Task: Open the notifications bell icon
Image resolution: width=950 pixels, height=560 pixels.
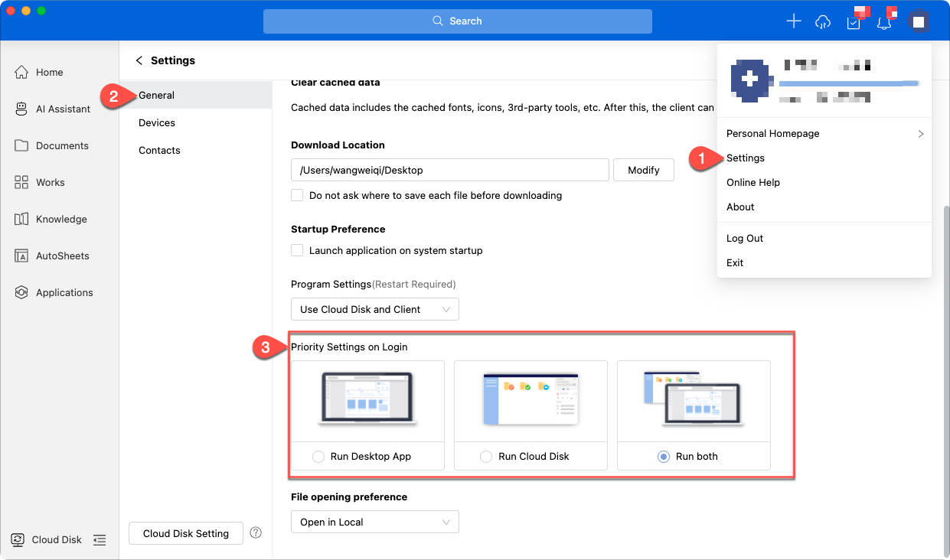Action: click(x=884, y=22)
